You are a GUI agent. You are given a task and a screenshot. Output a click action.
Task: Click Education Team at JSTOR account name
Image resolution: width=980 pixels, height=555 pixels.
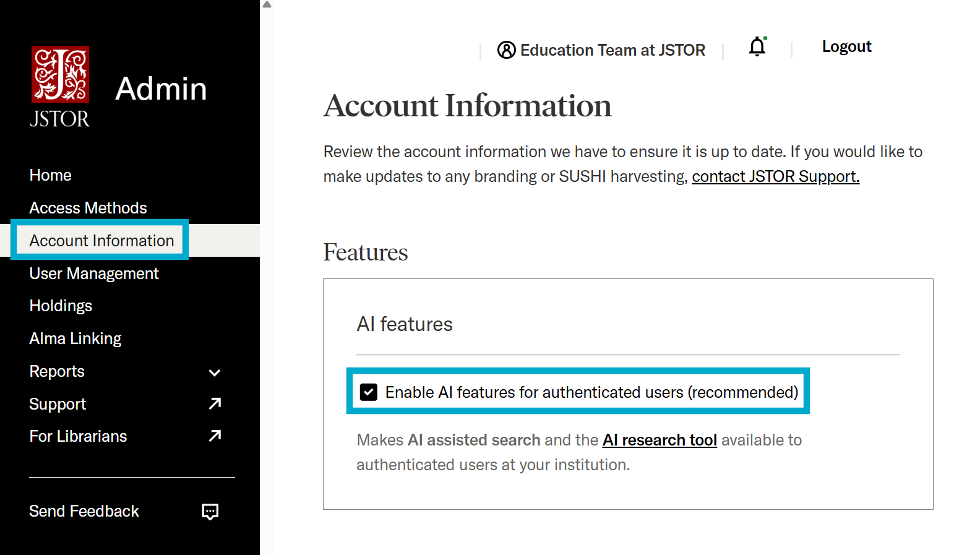coord(612,50)
